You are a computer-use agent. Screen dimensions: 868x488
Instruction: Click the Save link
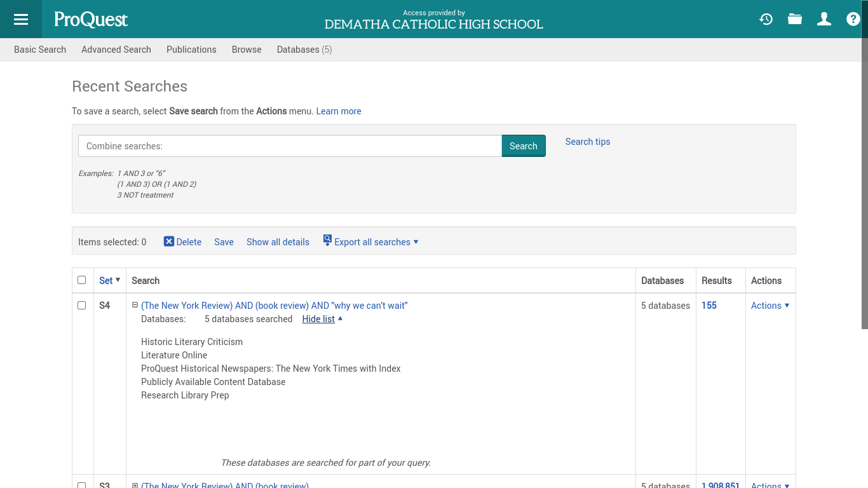pos(224,242)
